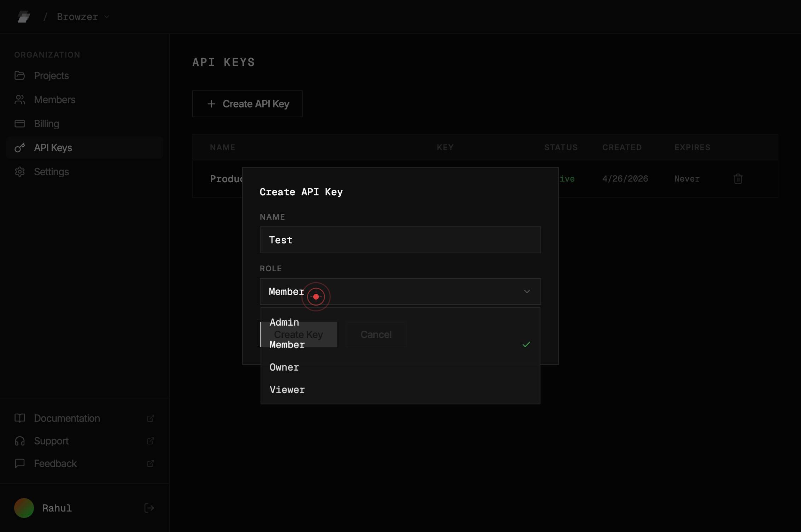Open the Members people icon

20,100
